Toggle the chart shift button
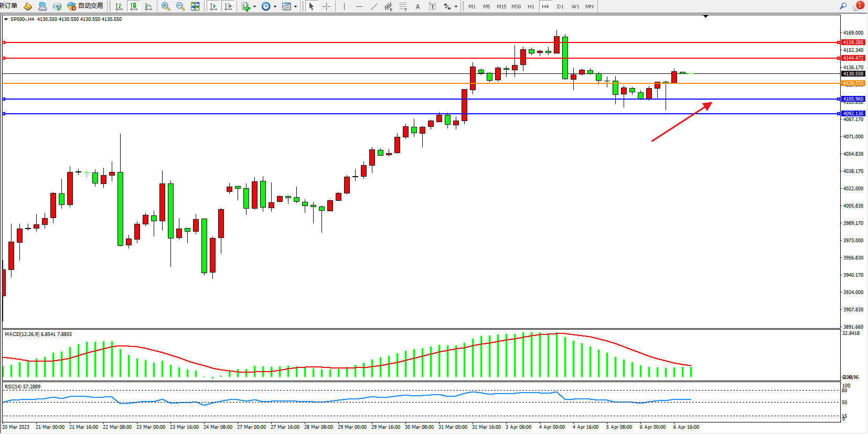 click(228, 6)
